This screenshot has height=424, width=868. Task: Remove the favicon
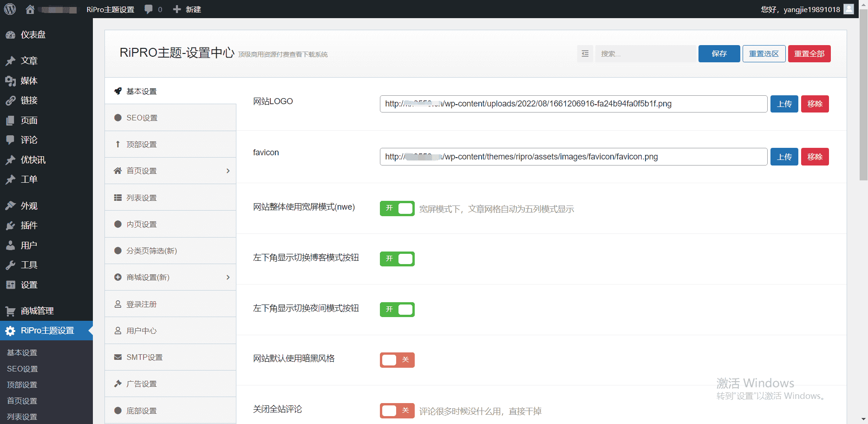(815, 157)
